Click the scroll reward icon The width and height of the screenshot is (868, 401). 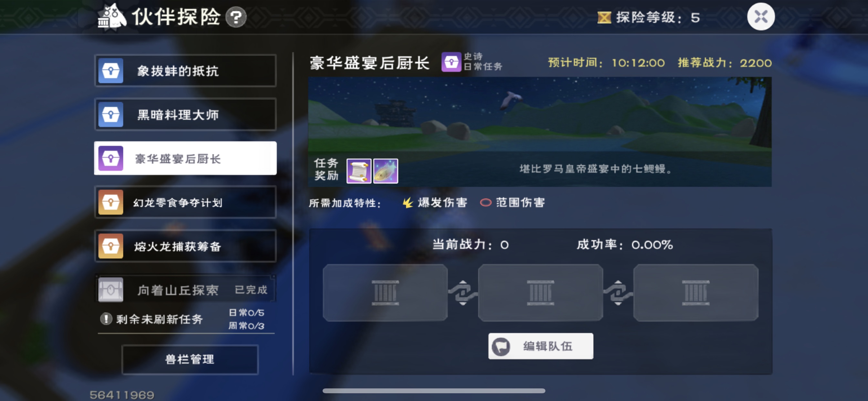point(359,171)
